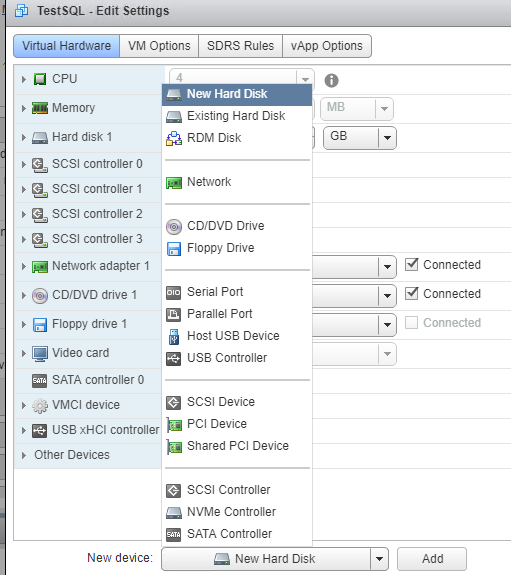Click the Add button
This screenshot has height=575, width=511.
click(432, 559)
